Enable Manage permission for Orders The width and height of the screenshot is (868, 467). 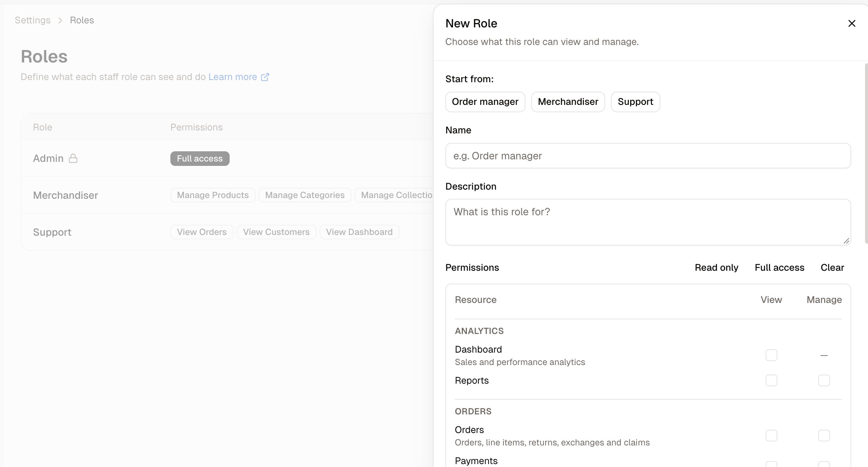[x=824, y=436]
